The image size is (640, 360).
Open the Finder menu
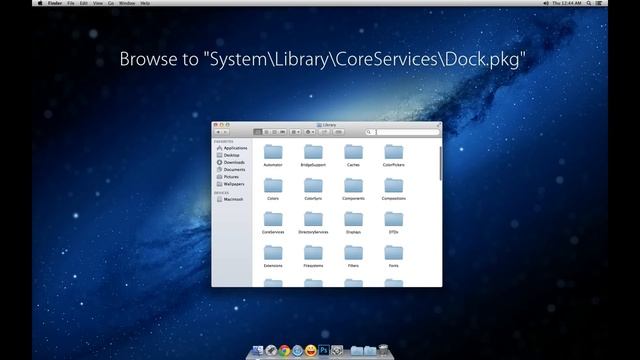[55, 3]
